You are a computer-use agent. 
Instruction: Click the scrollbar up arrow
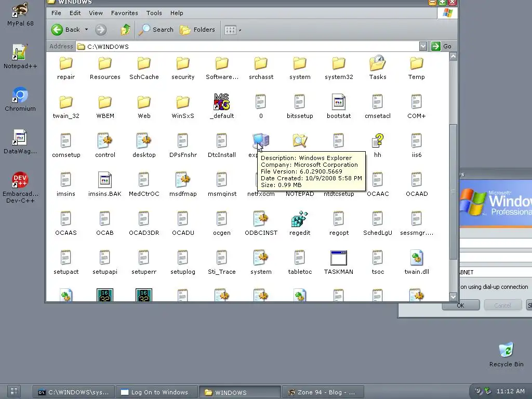453,56
